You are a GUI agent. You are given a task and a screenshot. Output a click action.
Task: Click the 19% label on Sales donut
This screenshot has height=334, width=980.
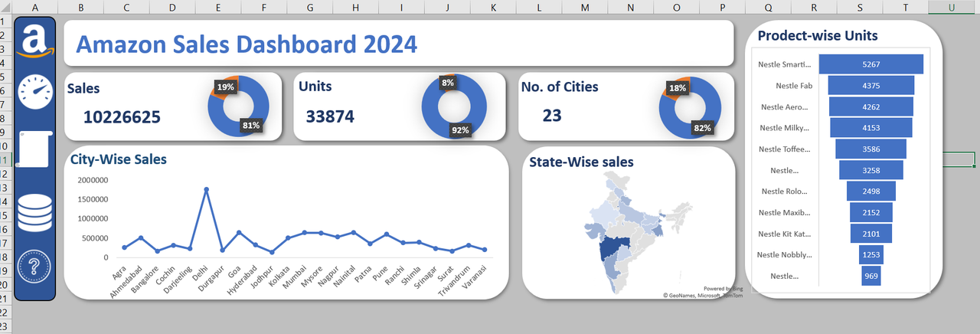tap(225, 87)
